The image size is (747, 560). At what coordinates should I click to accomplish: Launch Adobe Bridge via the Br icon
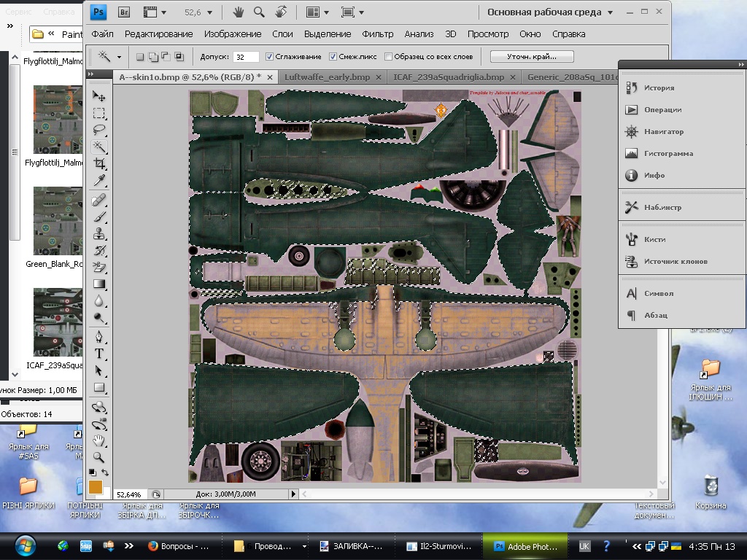click(x=124, y=12)
